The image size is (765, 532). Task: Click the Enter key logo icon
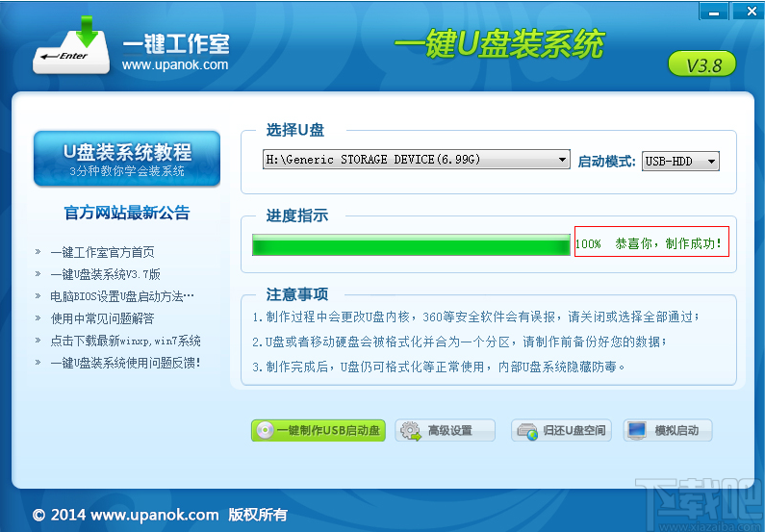click(x=71, y=45)
